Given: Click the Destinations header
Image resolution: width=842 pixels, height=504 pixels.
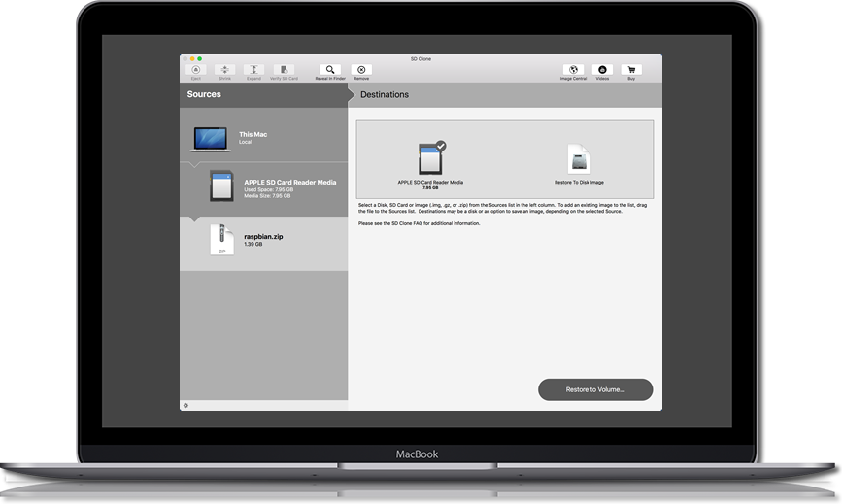Looking at the screenshot, I should coord(385,94).
